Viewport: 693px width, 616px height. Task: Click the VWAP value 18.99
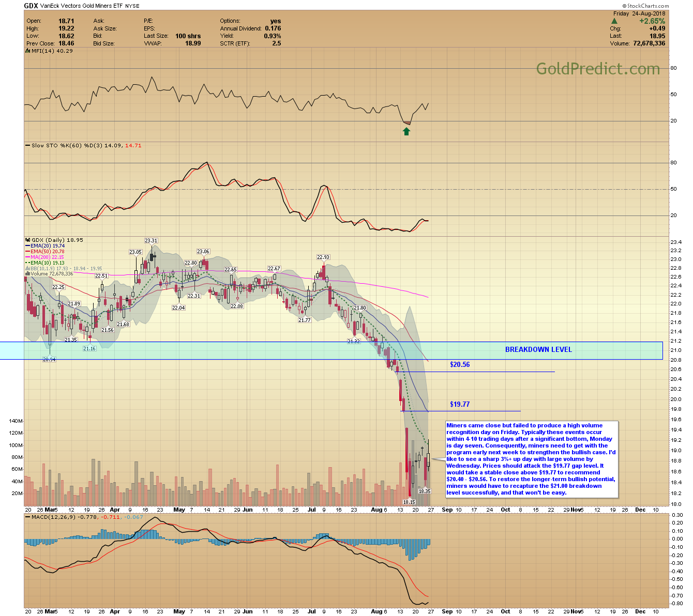[x=193, y=43]
